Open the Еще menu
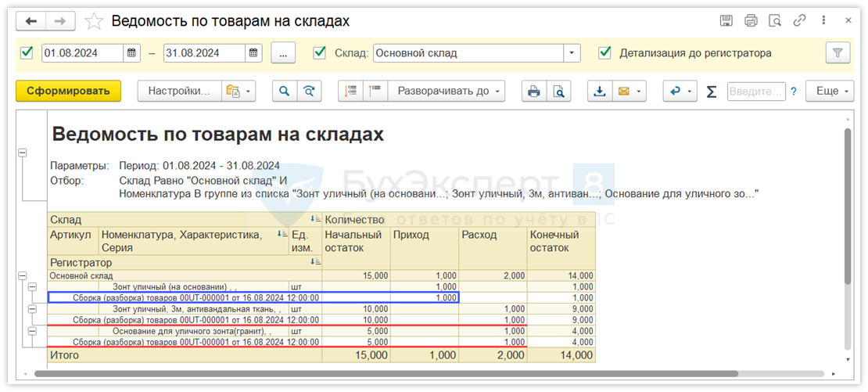Screen dimensions: 868x392 [x=831, y=92]
